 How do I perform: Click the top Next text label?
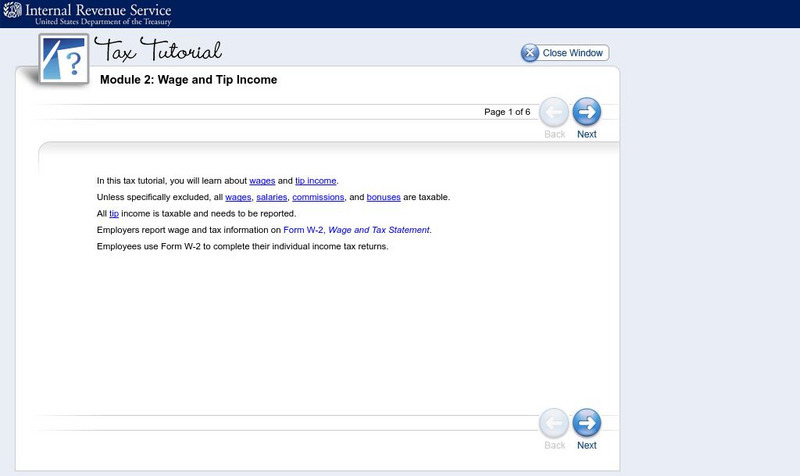587,134
